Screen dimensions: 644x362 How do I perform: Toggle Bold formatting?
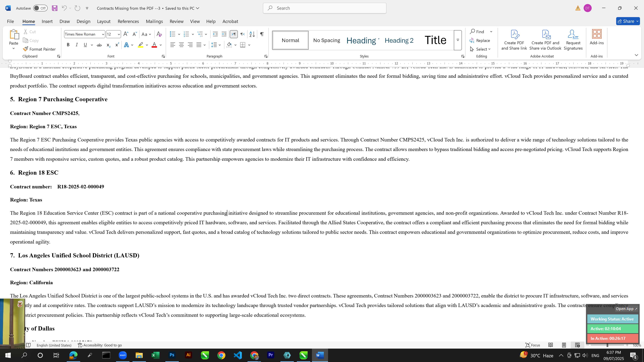(x=68, y=45)
